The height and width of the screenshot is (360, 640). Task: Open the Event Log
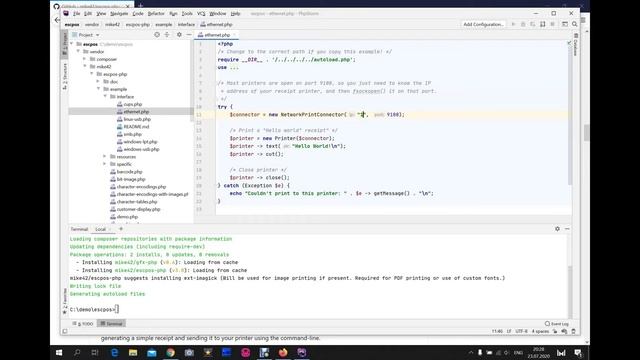pyautogui.click(x=557, y=324)
